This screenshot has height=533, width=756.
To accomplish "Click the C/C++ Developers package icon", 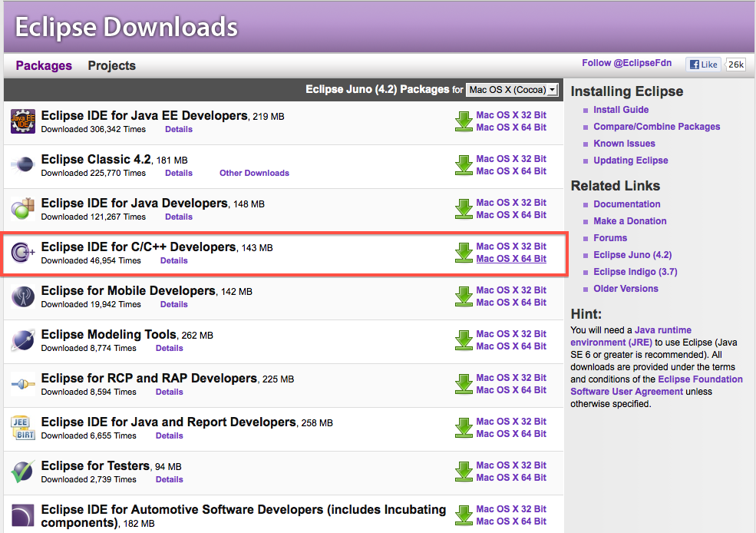I will (23, 252).
